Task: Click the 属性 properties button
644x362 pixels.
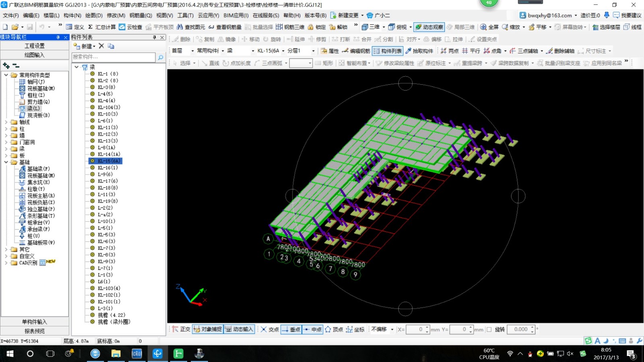Action: (330, 51)
